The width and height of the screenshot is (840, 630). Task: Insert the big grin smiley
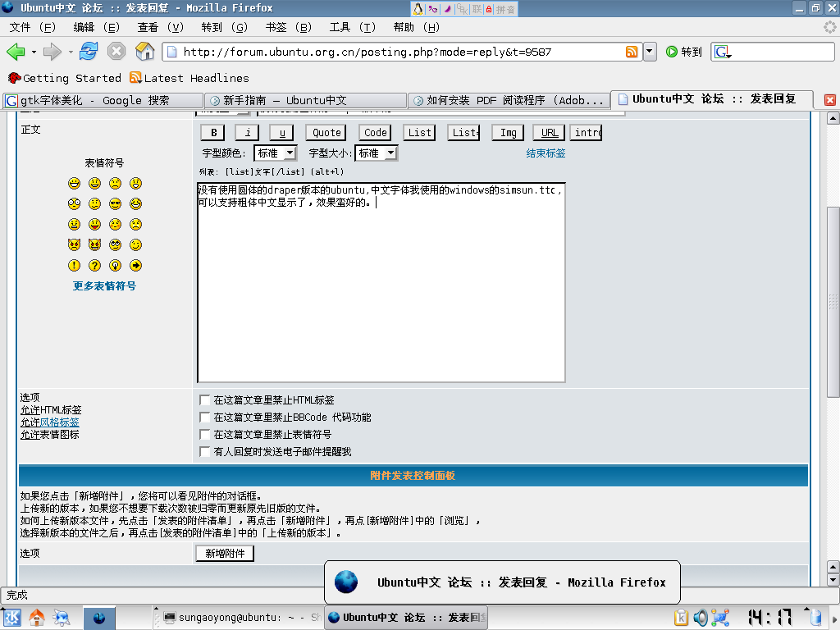[74, 184]
